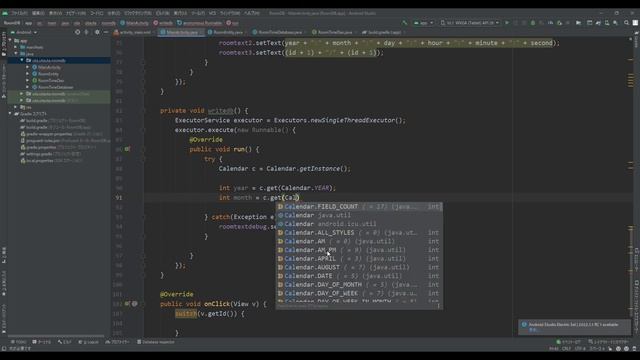Open the Terminal tool window
Image resolution: width=640 pixels, height=360 pixels.
pyautogui.click(x=42, y=342)
